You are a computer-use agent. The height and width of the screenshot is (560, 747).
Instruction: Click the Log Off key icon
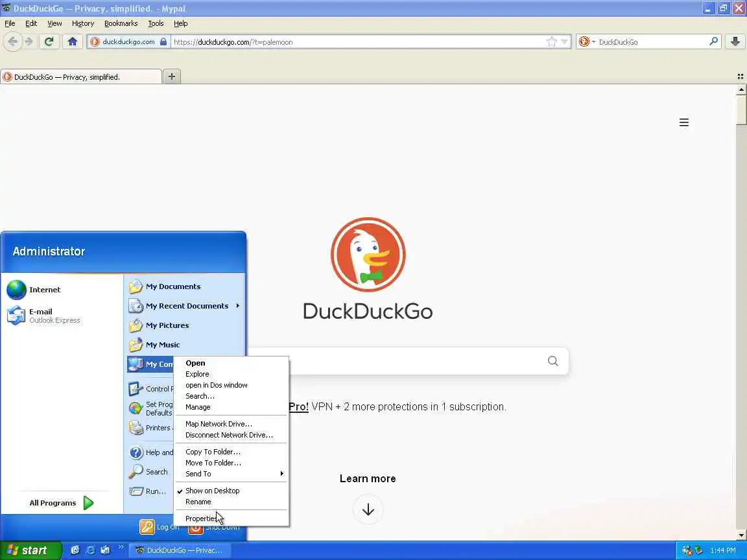pyautogui.click(x=147, y=527)
